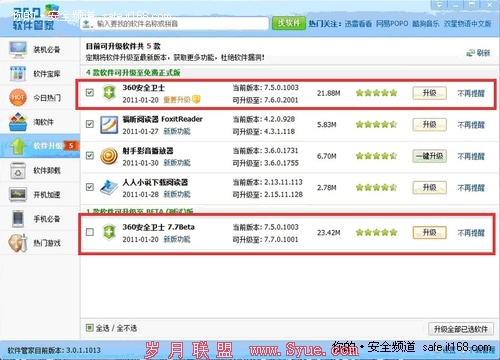Click 一键升级 for 射手影音播放器
This screenshot has width=500, height=360.
click(x=430, y=156)
